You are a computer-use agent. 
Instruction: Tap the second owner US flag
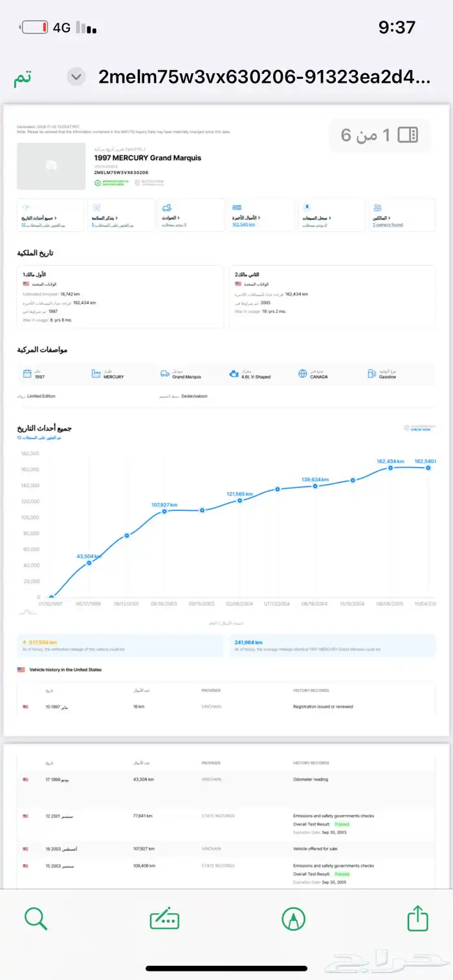coord(238,284)
